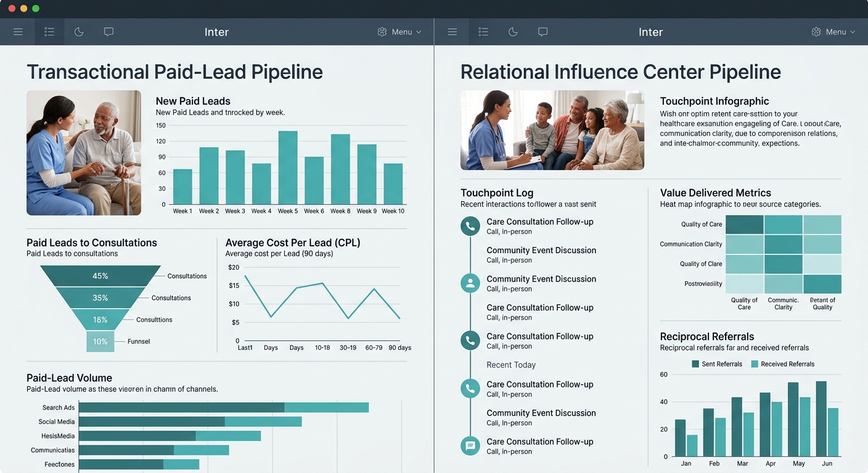The height and width of the screenshot is (473, 868).
Task: Click the 'Value Delivered Metrics' heading
Action: tap(715, 193)
